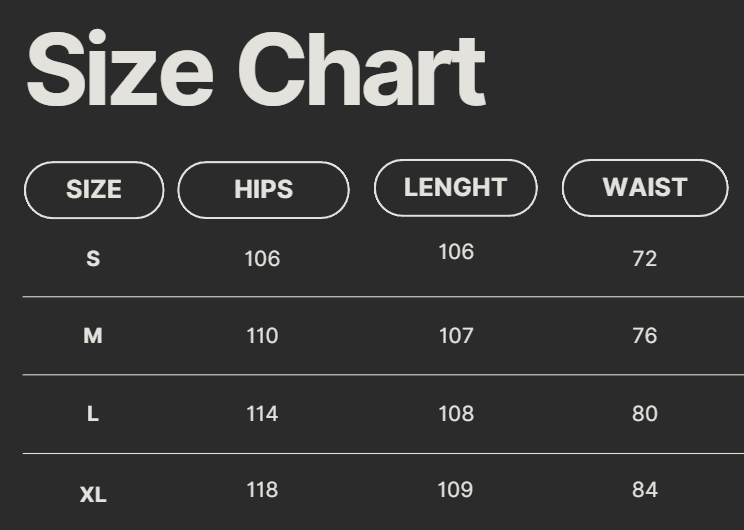Click the HIPS column header pill
The height and width of the screenshot is (530, 744).
coord(264,190)
